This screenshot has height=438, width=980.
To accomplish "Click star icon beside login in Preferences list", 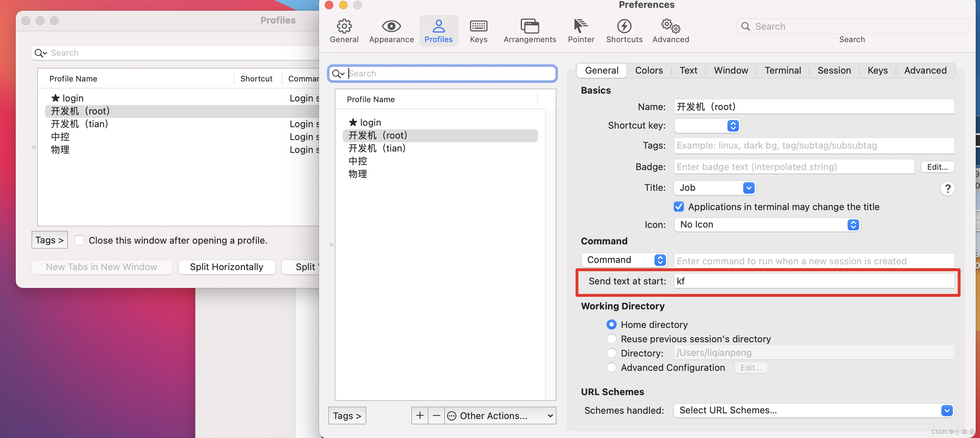I will pyautogui.click(x=353, y=122).
